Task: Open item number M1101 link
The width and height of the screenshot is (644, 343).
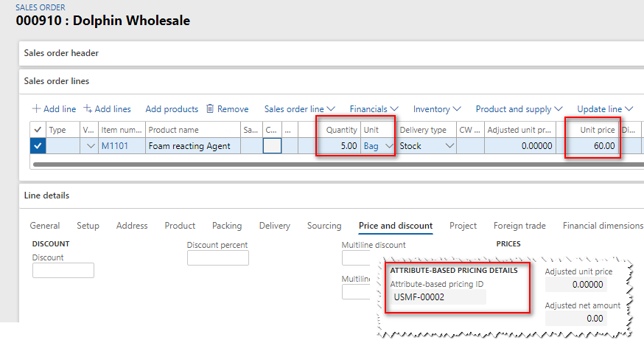Action: (115, 146)
